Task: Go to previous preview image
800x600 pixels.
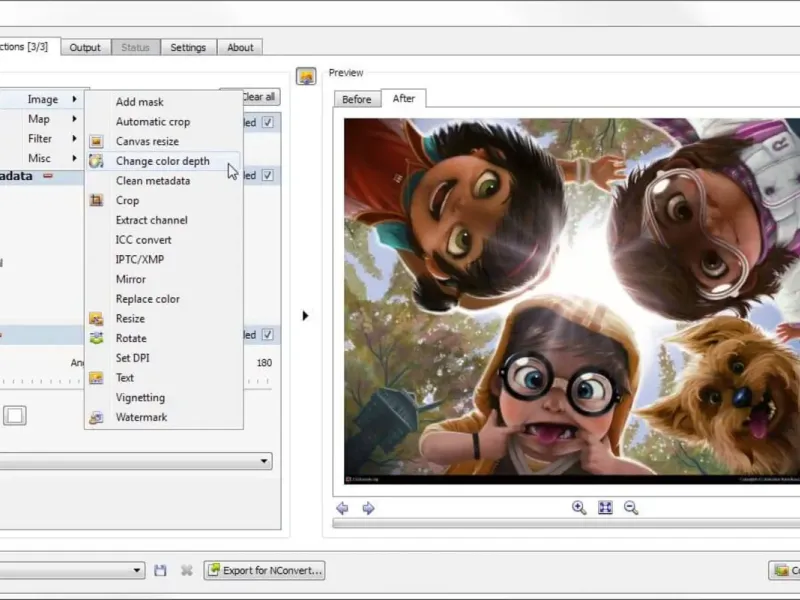Action: click(342, 508)
